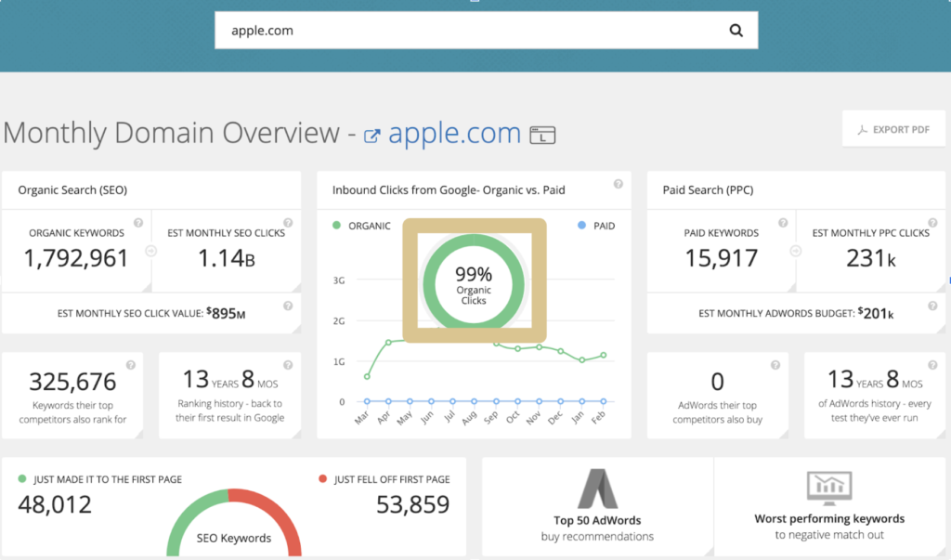Click in the domain search field containing apple.com
The width and height of the screenshot is (951, 560).
click(x=486, y=31)
